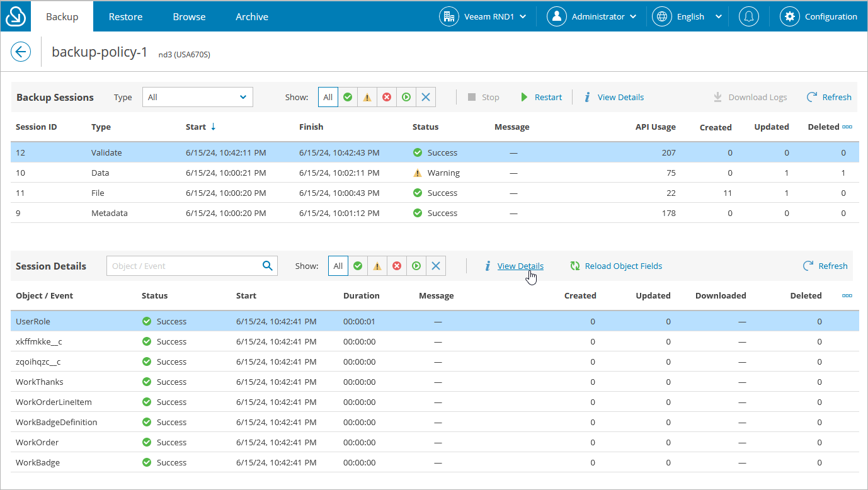The width and height of the screenshot is (868, 490).
Task: Expand the English language dropdown
Action: tap(688, 16)
